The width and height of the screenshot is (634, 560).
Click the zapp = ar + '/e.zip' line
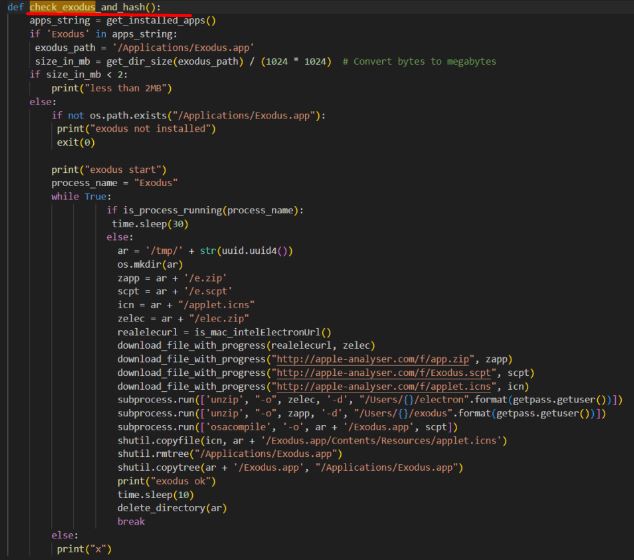click(x=172, y=278)
